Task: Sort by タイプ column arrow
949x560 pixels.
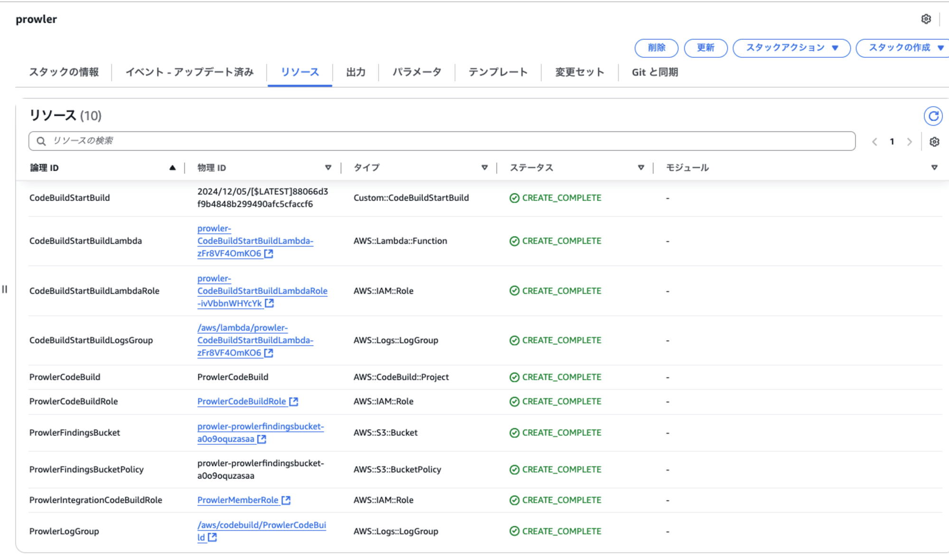Action: tap(484, 168)
